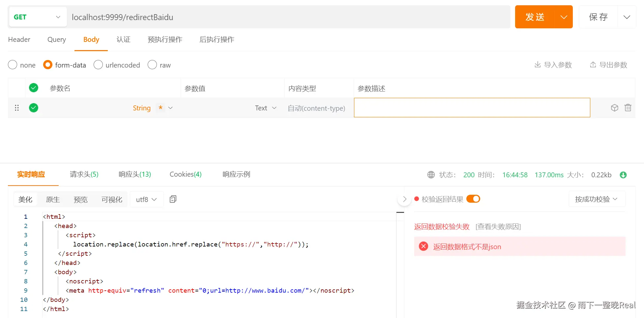Open the GET method dropdown
Image resolution: width=644 pixels, height=318 pixels.
pyautogui.click(x=37, y=17)
